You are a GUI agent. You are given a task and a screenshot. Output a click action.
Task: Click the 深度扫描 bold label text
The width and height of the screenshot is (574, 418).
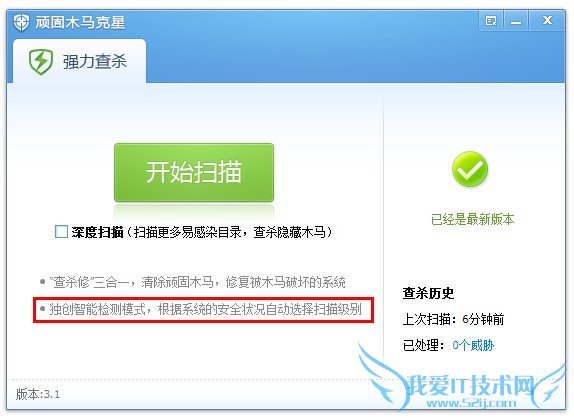coord(97,232)
